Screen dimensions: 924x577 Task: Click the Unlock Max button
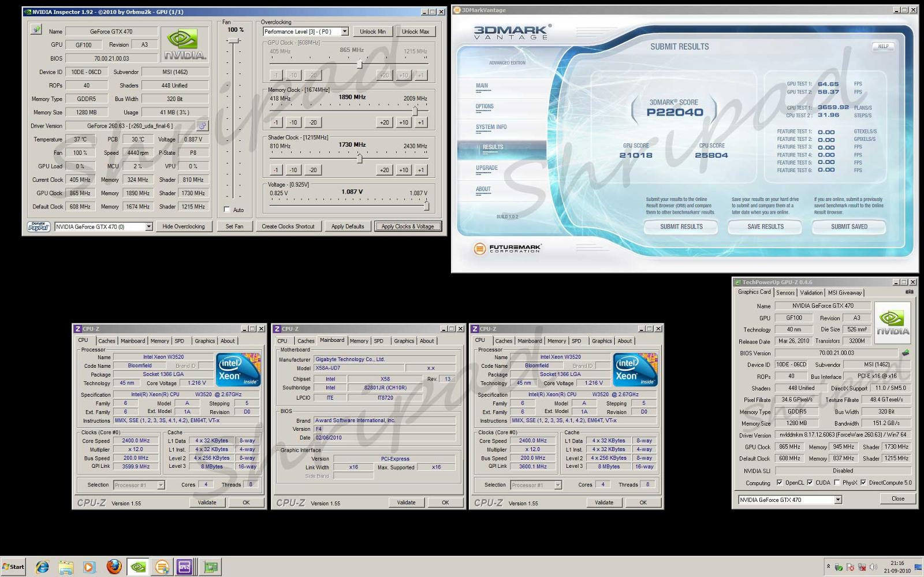416,32
